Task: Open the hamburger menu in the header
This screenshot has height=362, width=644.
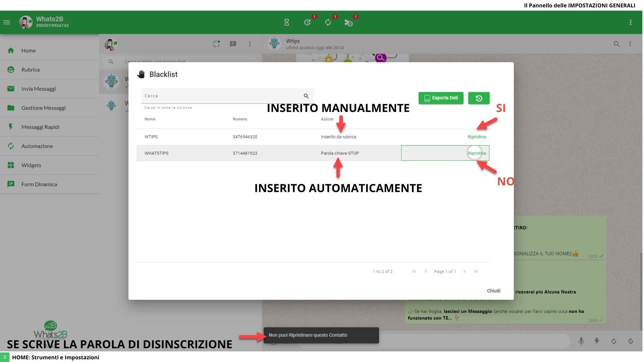Action: 7,22
